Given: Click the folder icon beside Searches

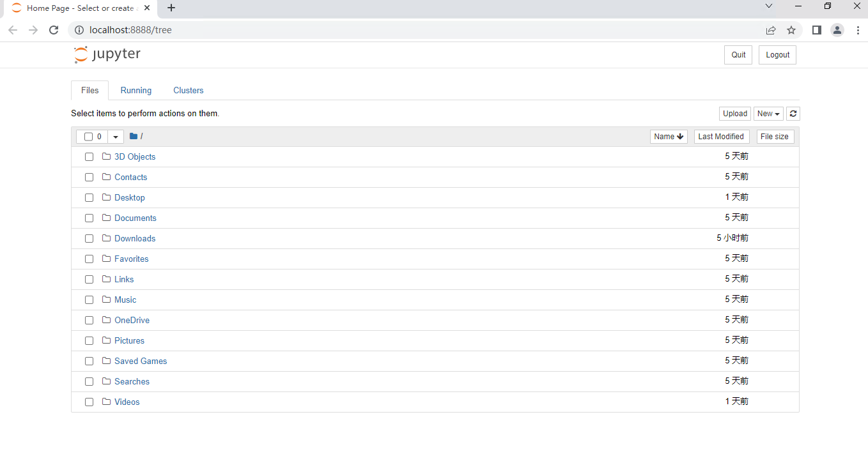Looking at the screenshot, I should (107, 381).
